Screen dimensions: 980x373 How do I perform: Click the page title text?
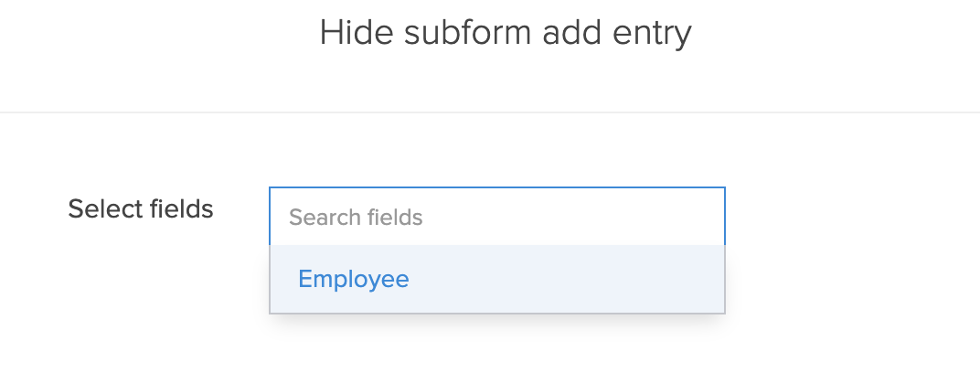click(x=506, y=33)
